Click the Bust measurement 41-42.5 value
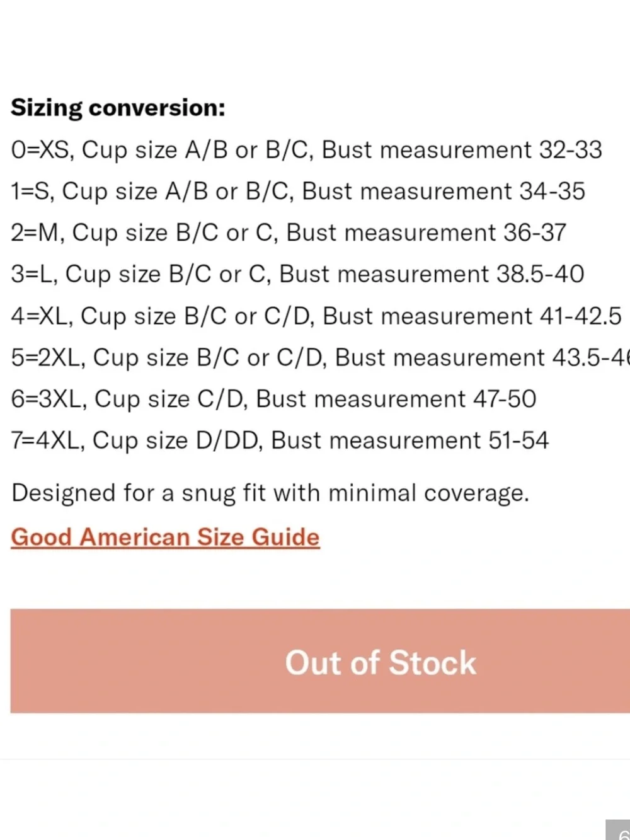 pos(472,316)
